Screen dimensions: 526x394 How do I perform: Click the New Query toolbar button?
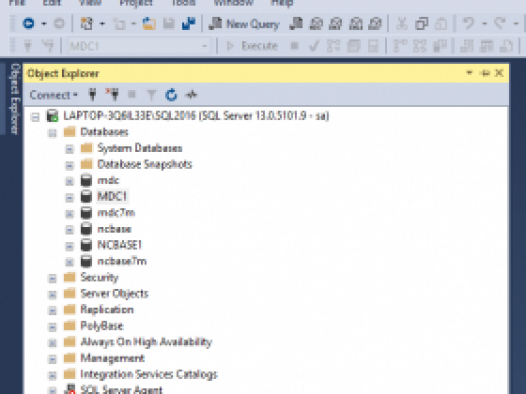pyautogui.click(x=244, y=24)
